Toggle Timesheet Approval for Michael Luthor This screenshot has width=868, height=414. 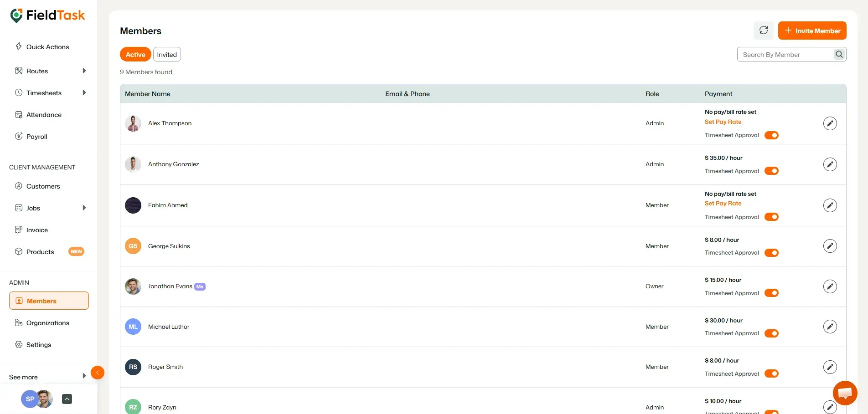(x=771, y=333)
